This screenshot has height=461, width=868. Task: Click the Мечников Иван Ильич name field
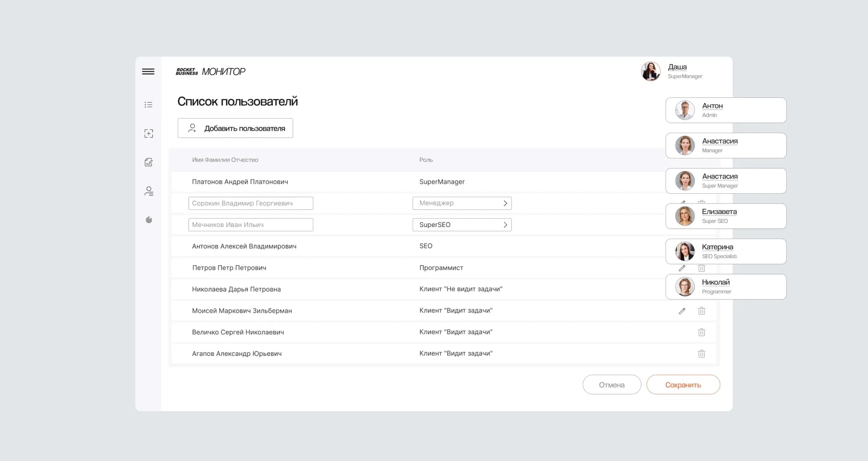[x=250, y=225]
